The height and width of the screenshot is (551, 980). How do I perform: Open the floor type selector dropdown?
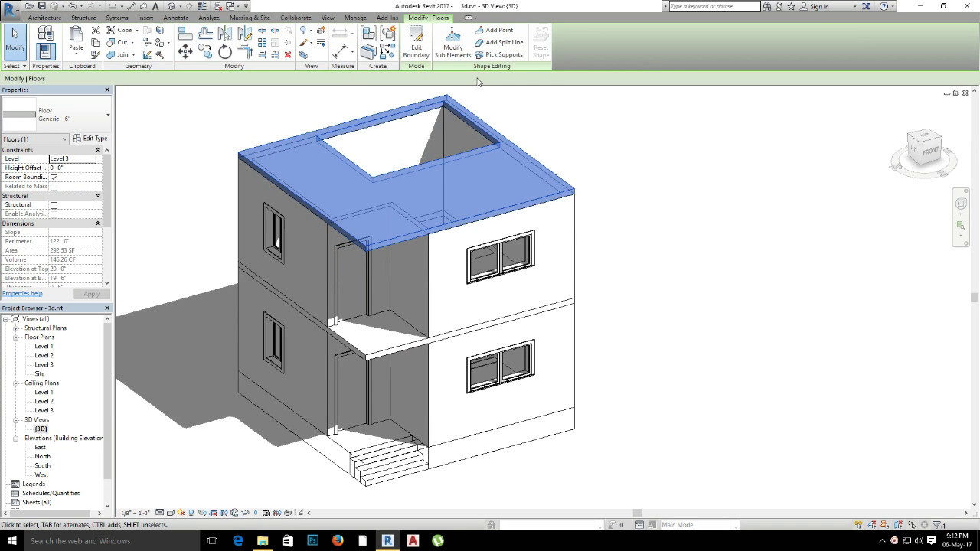point(108,113)
